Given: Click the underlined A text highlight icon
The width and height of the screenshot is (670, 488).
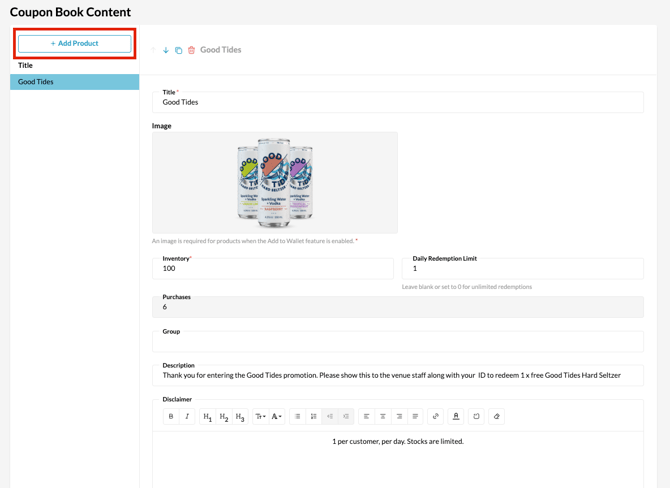Looking at the screenshot, I should coord(456,416).
